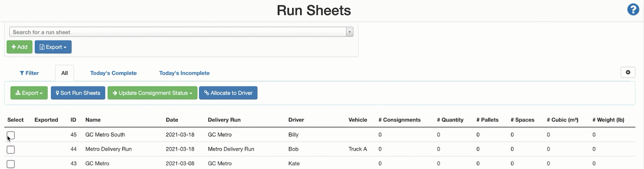The image size is (644, 169).
Task: Open the Filter tab
Action: 29,73
